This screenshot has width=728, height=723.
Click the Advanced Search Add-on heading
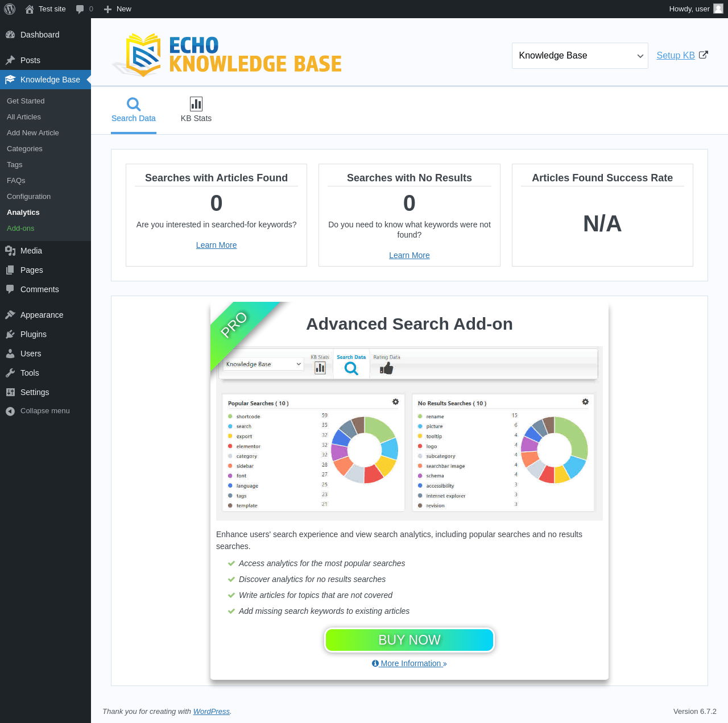click(409, 324)
